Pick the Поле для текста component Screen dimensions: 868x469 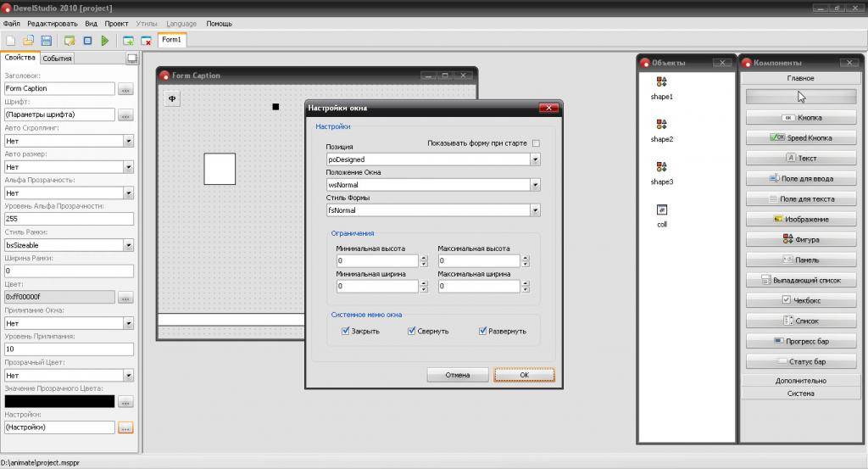pyautogui.click(x=801, y=198)
